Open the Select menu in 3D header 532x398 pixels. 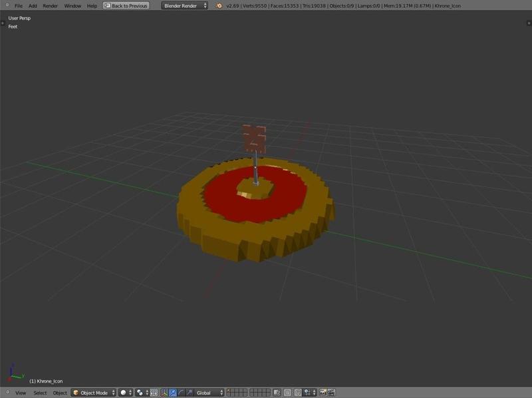[x=40, y=393]
